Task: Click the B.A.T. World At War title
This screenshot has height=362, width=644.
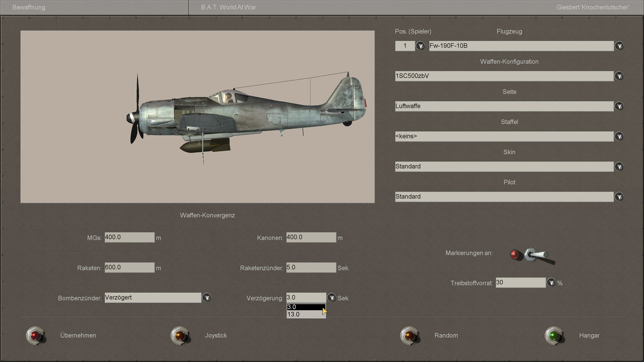Action: [x=228, y=8]
